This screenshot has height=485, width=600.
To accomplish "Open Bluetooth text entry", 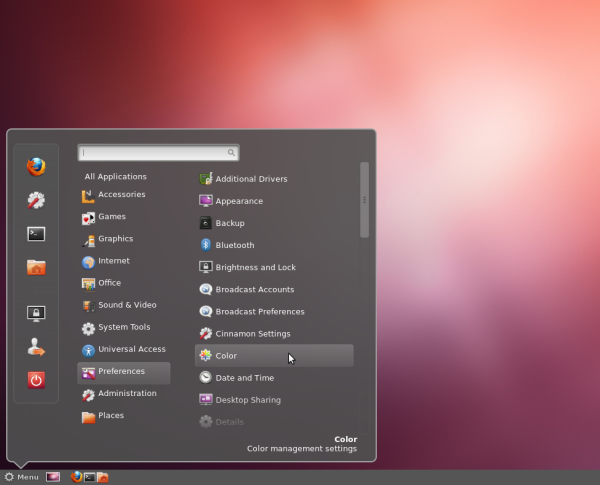I will click(x=235, y=245).
